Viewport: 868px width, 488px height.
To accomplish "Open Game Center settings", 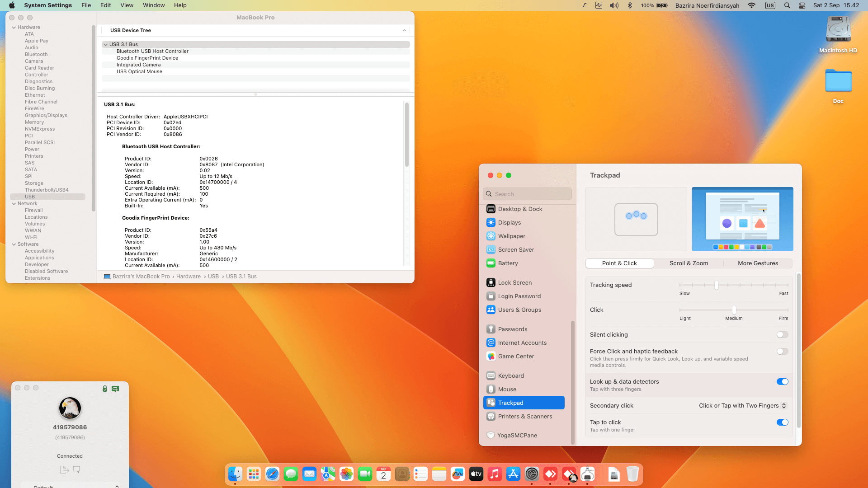I will tap(516, 356).
